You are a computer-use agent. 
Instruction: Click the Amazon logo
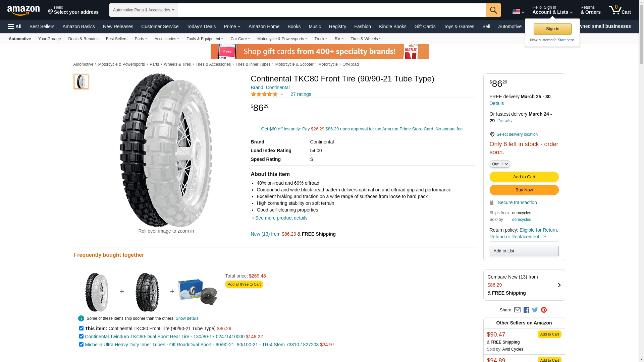pos(23,10)
